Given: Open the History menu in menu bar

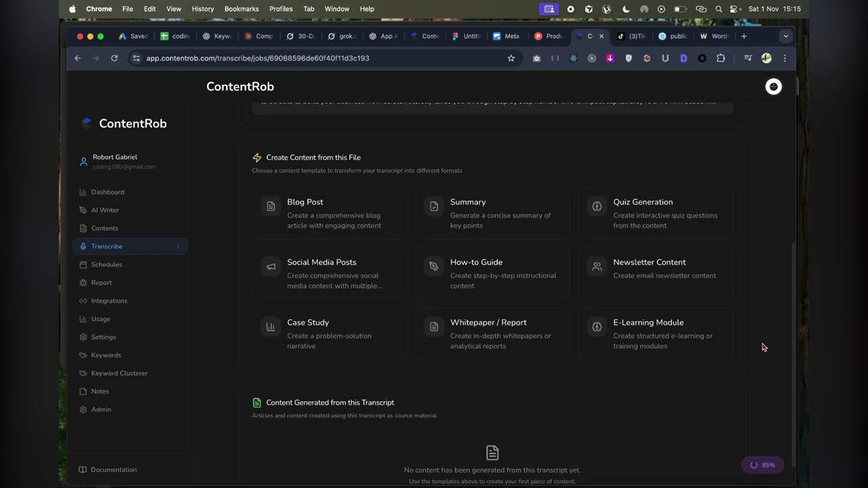Looking at the screenshot, I should [x=203, y=9].
